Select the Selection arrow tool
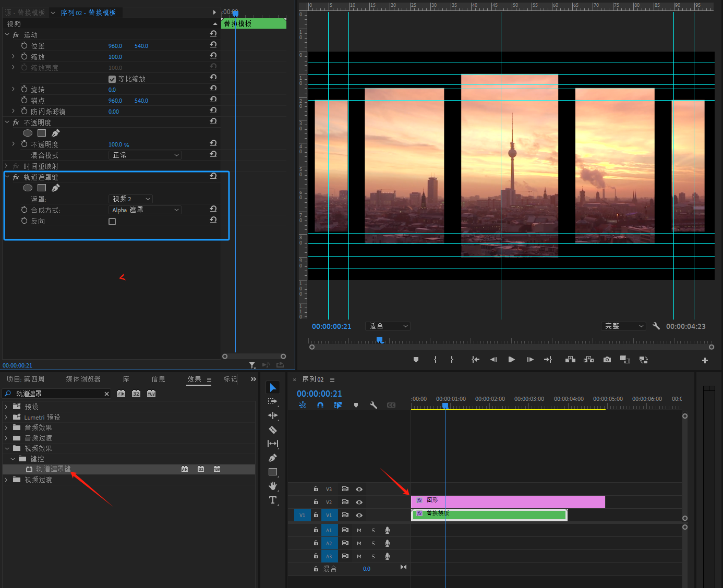 273,387
